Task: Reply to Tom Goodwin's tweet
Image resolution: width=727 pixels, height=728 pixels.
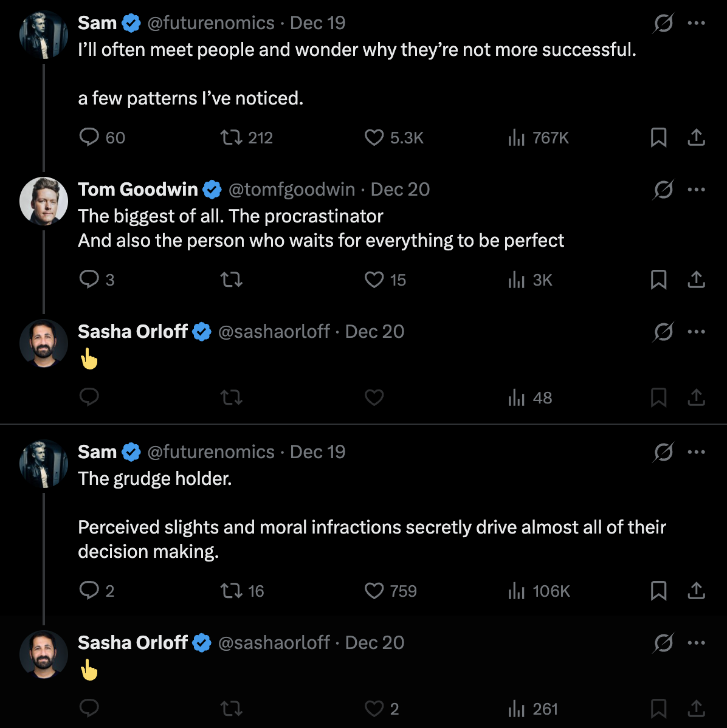Action: (x=89, y=280)
